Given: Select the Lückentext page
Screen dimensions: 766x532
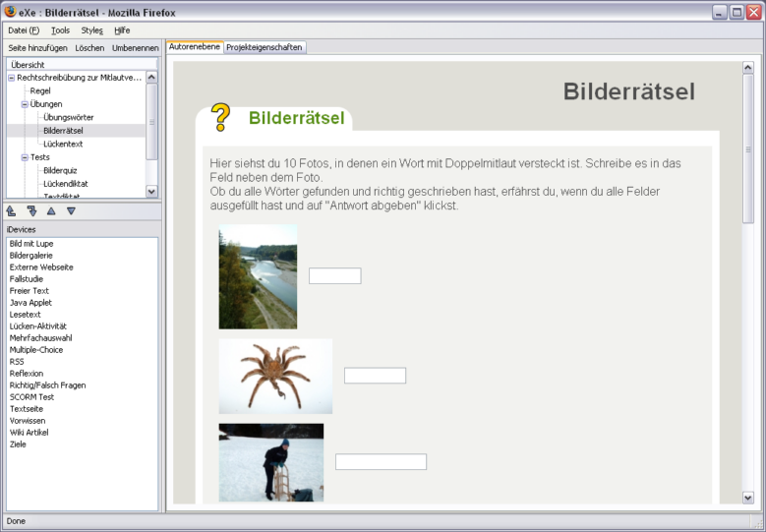Looking at the screenshot, I should [63, 144].
